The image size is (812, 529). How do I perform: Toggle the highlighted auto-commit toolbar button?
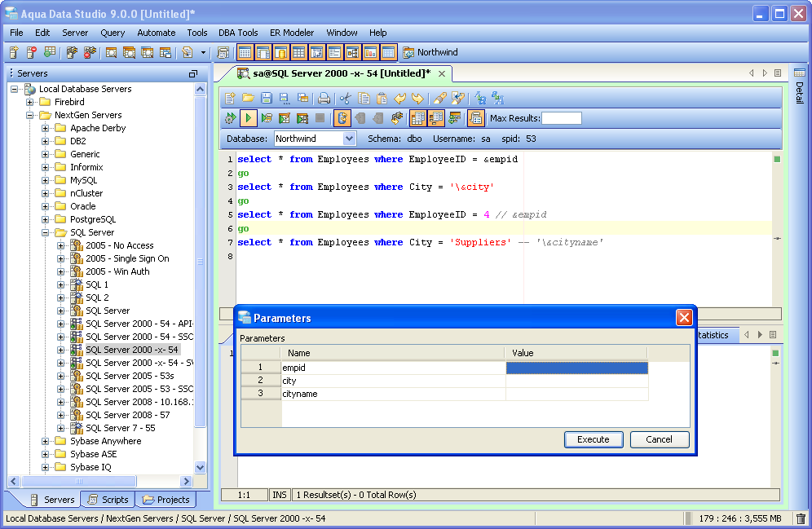pos(342,118)
